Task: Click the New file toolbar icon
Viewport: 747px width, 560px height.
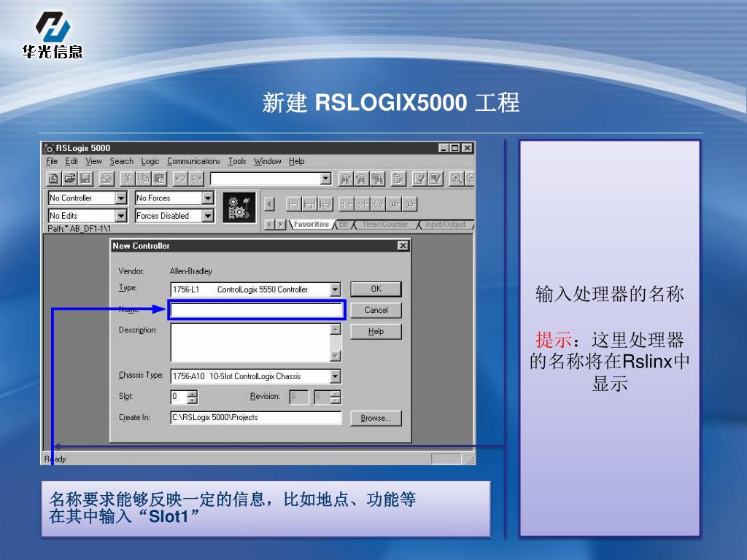Action: point(54,179)
